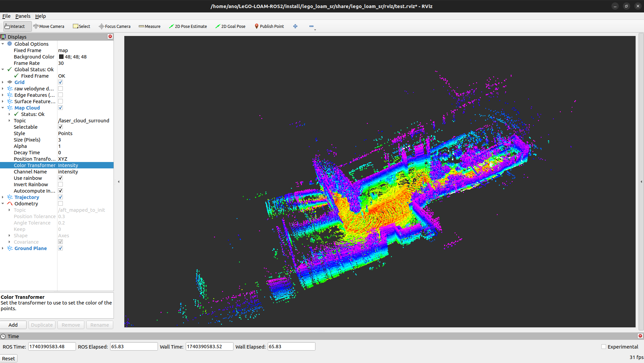Activate the Publish Point tool

pos(269,26)
